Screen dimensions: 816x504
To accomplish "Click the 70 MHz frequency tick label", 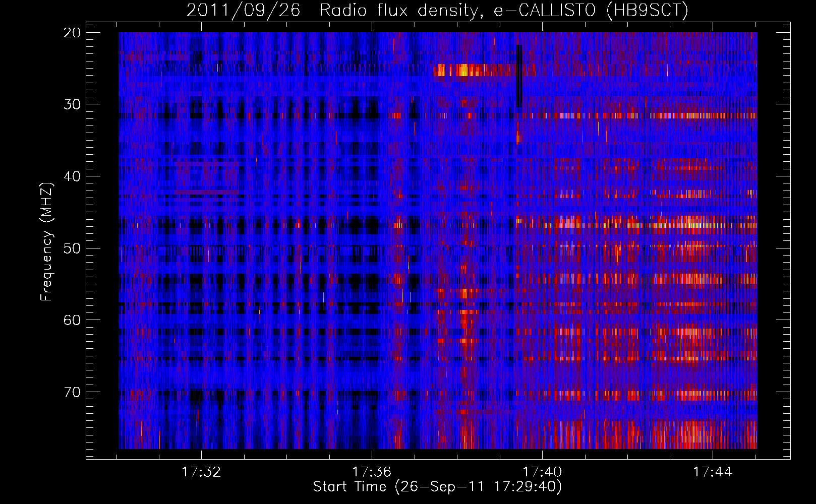I will (x=73, y=392).
